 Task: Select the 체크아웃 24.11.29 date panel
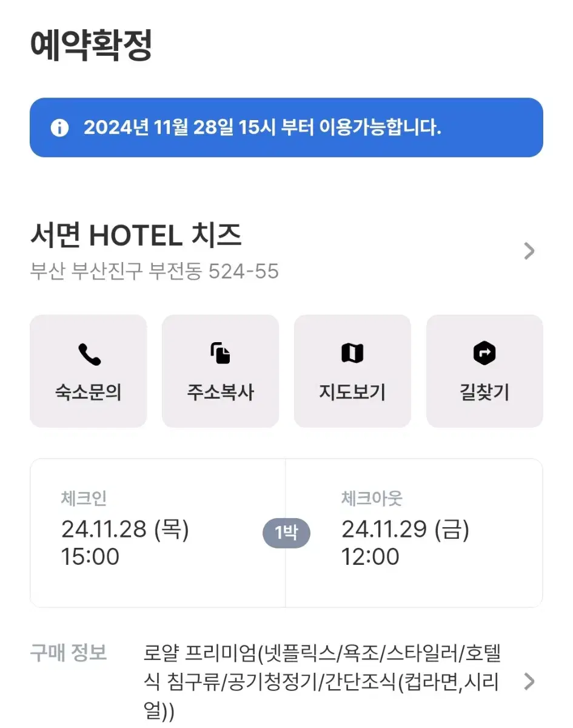(x=414, y=533)
